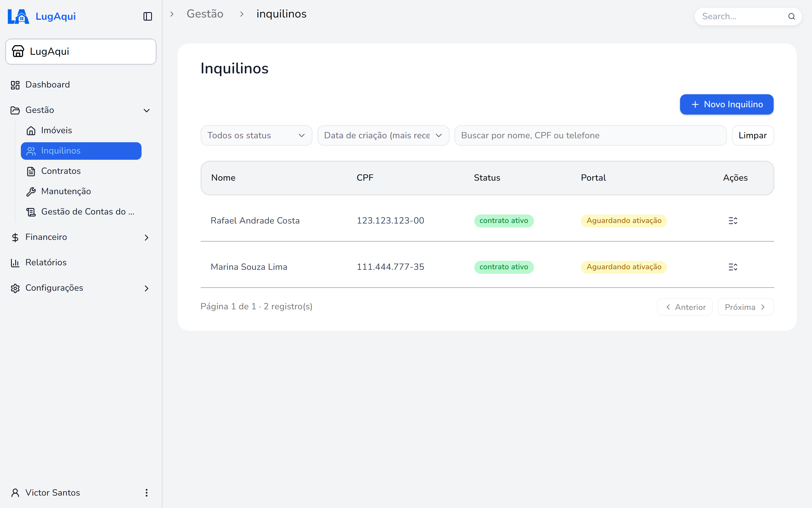
Task: Open the Data de criação sort dropdown
Action: pos(383,135)
